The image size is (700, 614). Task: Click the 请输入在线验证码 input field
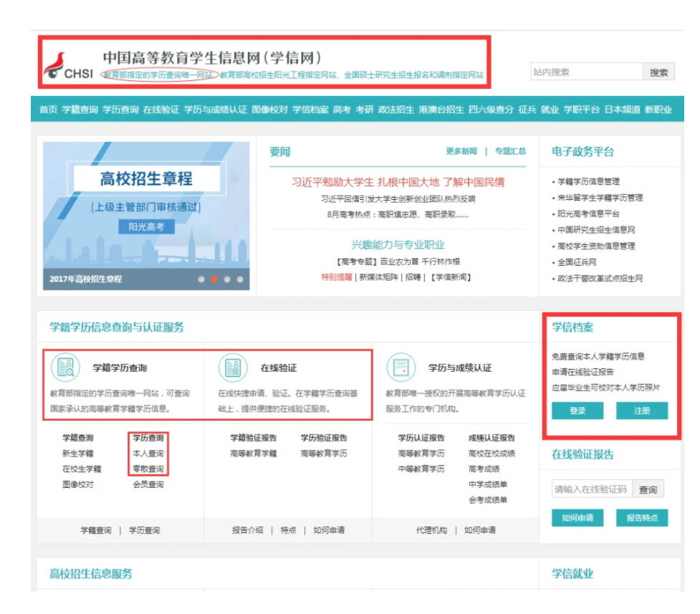click(591, 490)
